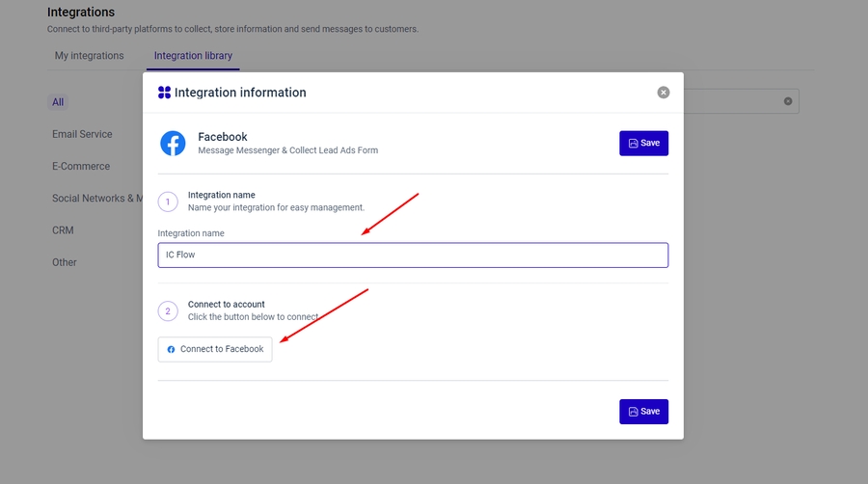
Task: Switch to the My integrations tab
Action: [x=89, y=56]
